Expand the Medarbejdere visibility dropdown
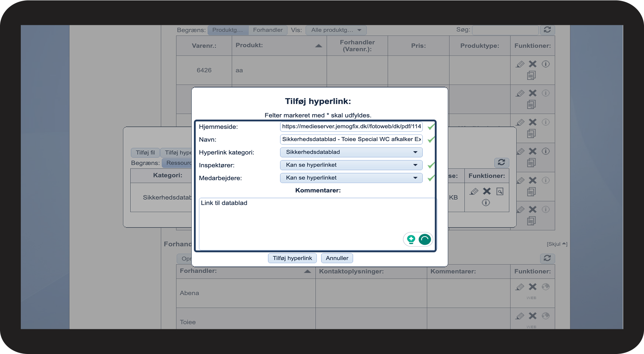 click(351, 178)
